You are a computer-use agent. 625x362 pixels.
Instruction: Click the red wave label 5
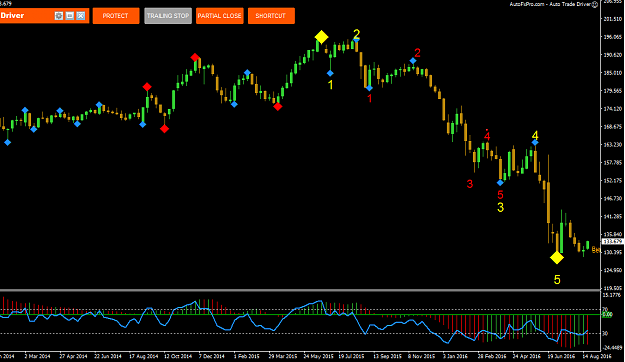coord(500,195)
